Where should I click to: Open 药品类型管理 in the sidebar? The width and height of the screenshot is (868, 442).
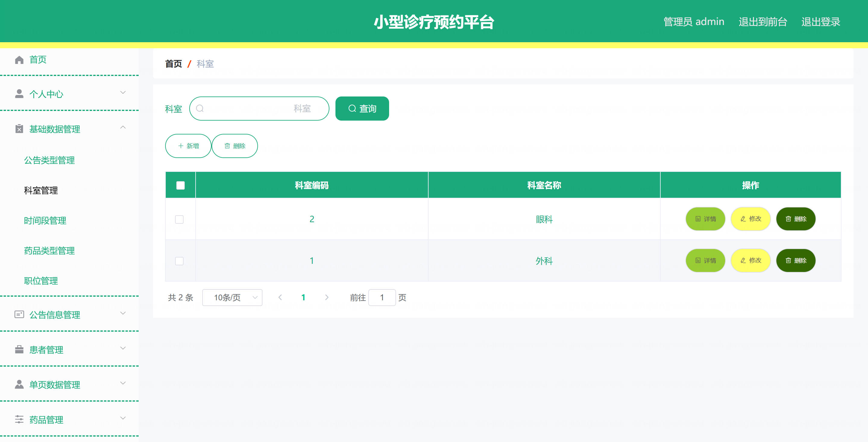(x=49, y=251)
